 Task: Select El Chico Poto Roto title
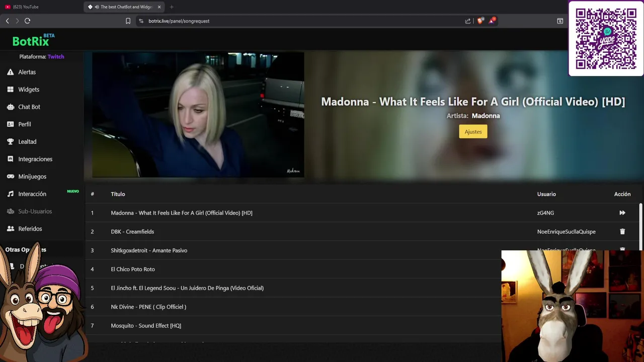click(133, 269)
